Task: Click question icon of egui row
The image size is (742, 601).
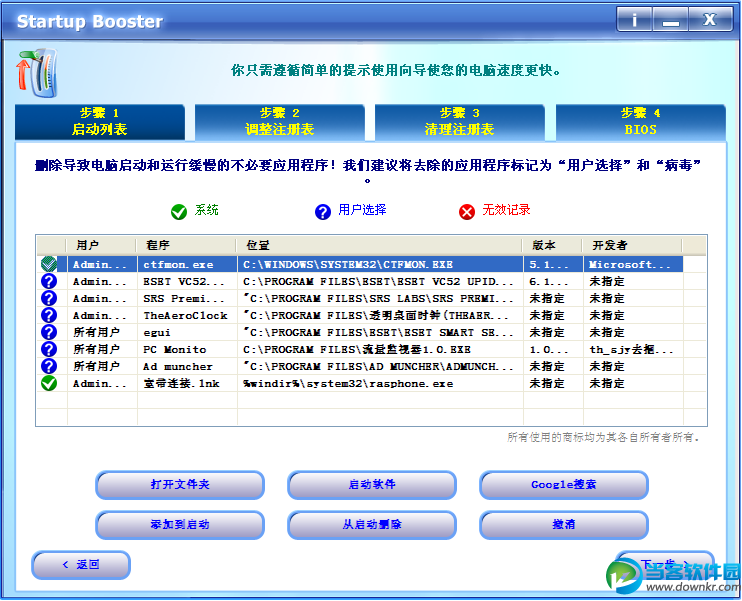Action: coord(49,332)
